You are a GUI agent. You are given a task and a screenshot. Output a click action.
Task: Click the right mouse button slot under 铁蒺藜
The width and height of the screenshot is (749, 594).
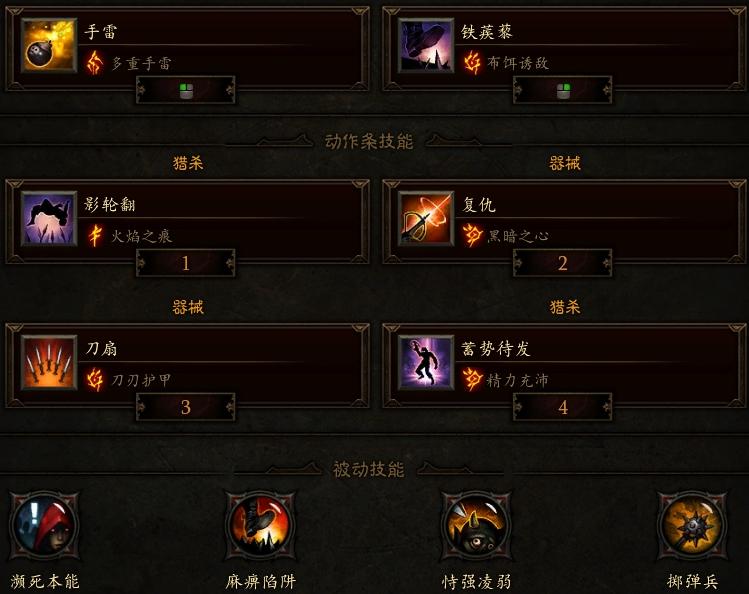coord(563,90)
